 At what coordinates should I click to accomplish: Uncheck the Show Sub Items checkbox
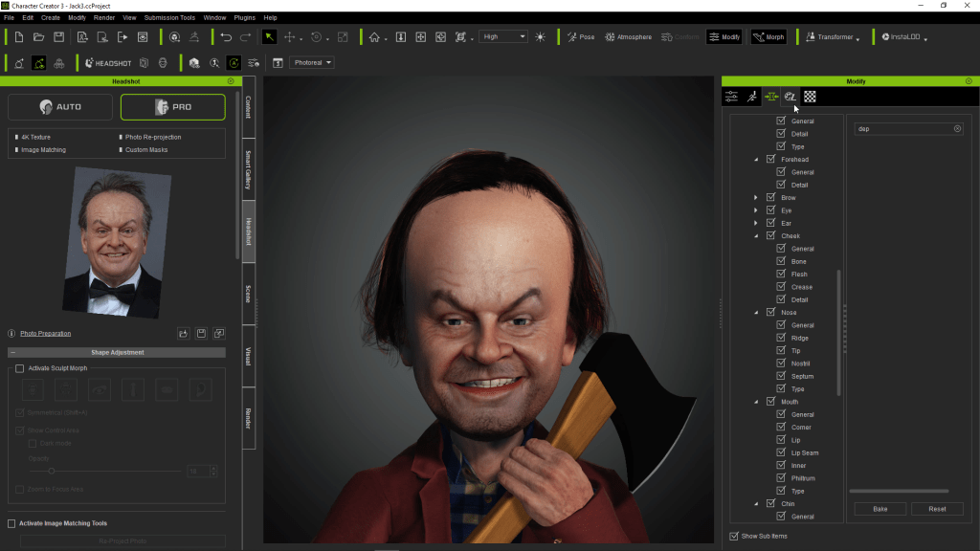coord(734,536)
